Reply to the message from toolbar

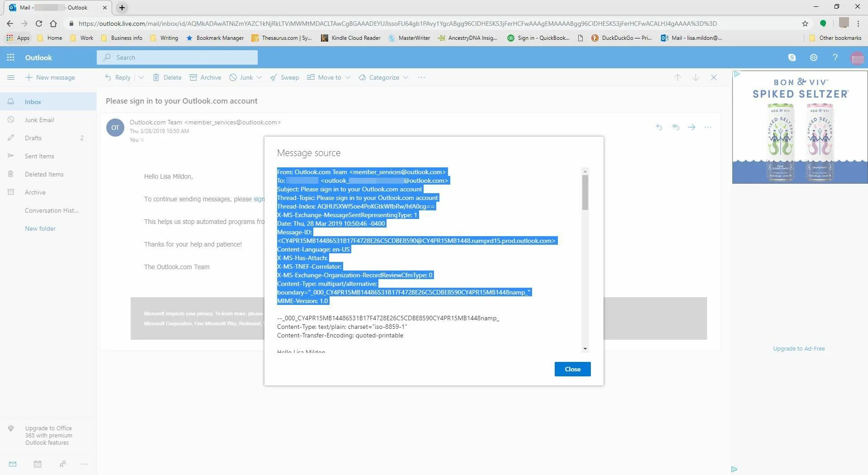coord(118,77)
